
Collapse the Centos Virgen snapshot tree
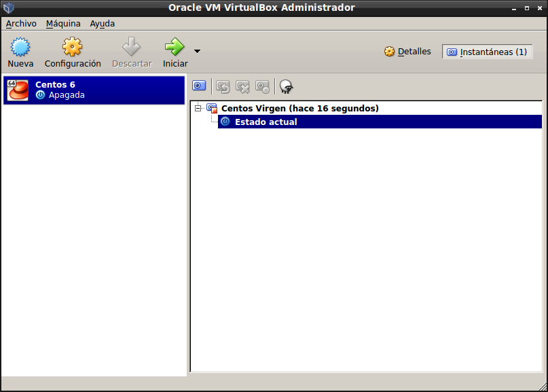coord(198,108)
